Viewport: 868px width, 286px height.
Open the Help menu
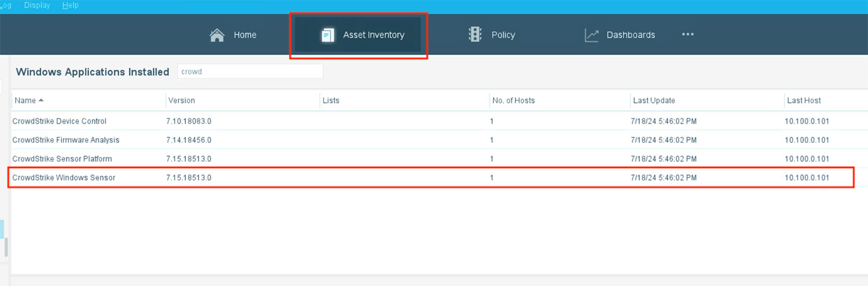(x=70, y=5)
